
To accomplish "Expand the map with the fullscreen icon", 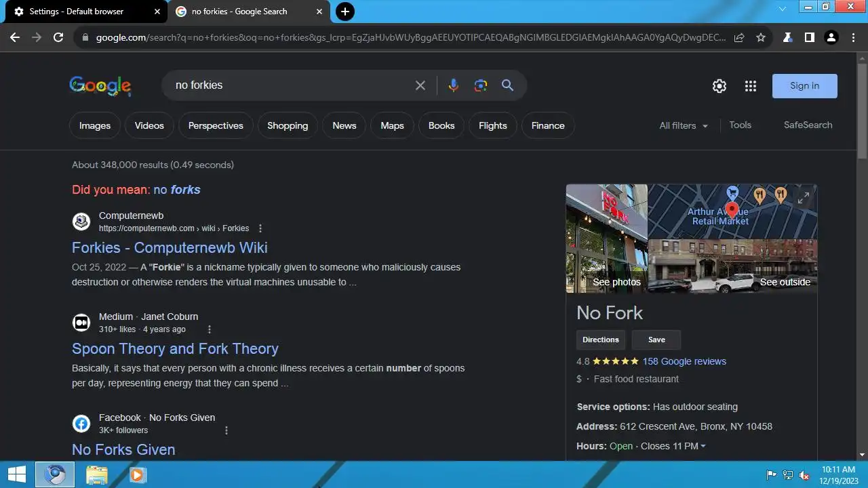I will 804,198.
